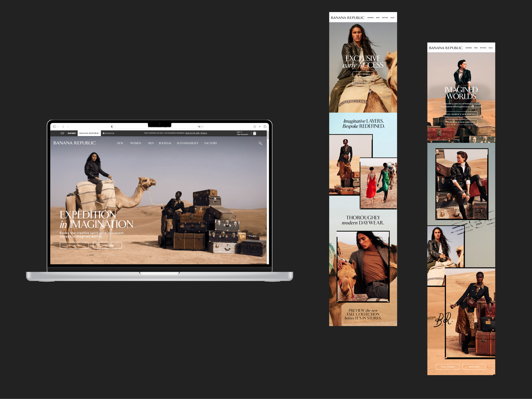Go back with browser arrow
Viewport: 532px width, 399px height.
click(63, 126)
